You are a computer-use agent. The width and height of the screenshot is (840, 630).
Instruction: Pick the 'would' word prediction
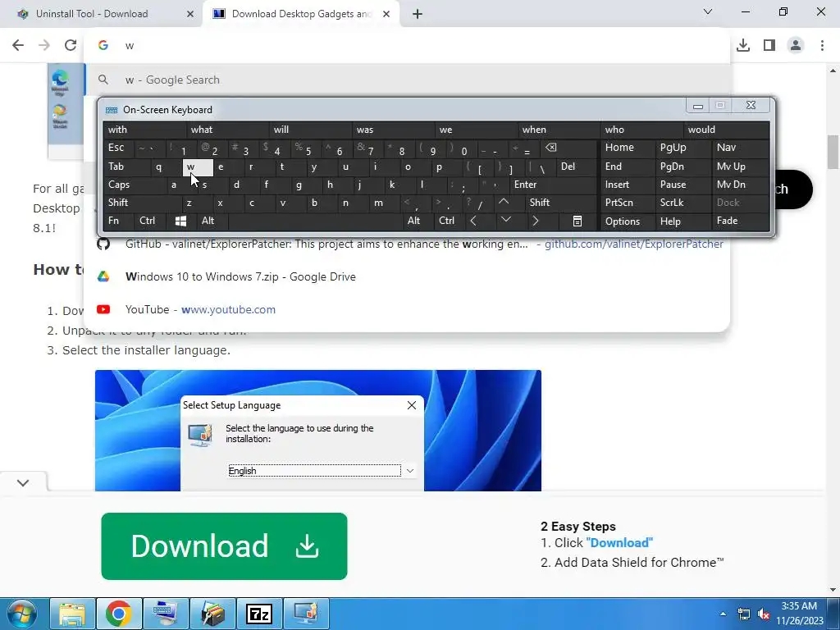(727, 130)
